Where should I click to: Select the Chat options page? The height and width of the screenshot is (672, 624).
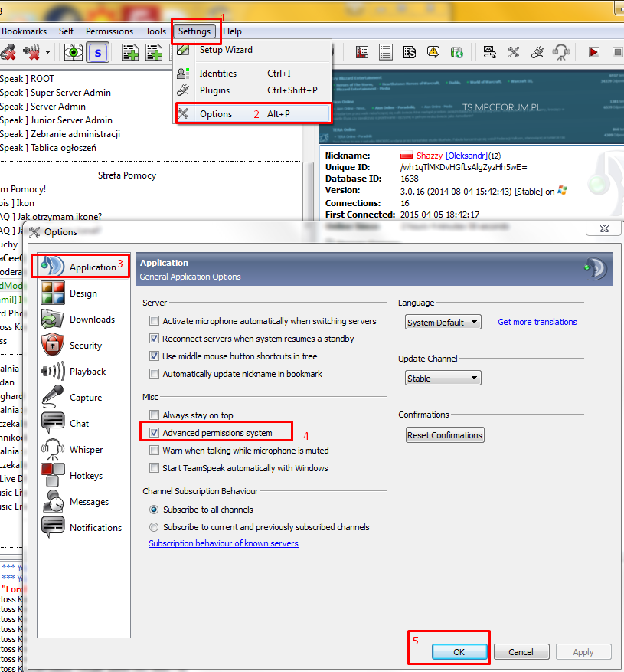click(83, 424)
